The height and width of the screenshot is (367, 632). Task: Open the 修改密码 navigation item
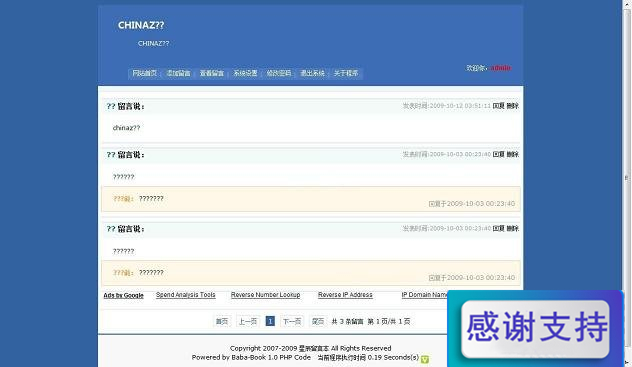pos(279,73)
